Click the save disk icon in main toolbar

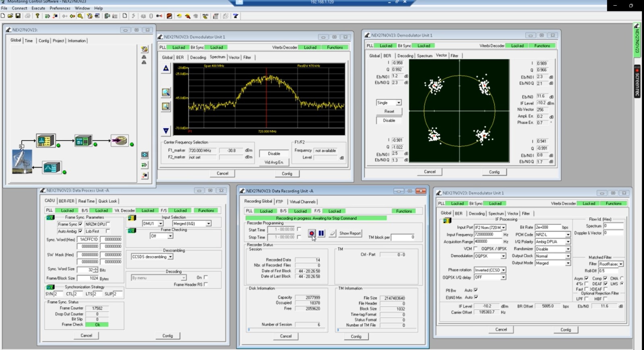(18, 16)
